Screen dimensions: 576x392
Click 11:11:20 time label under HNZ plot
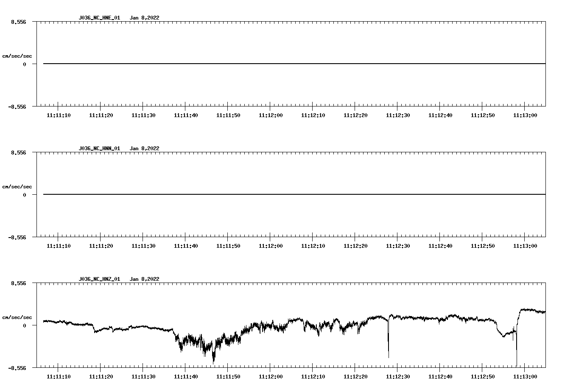coord(101,377)
